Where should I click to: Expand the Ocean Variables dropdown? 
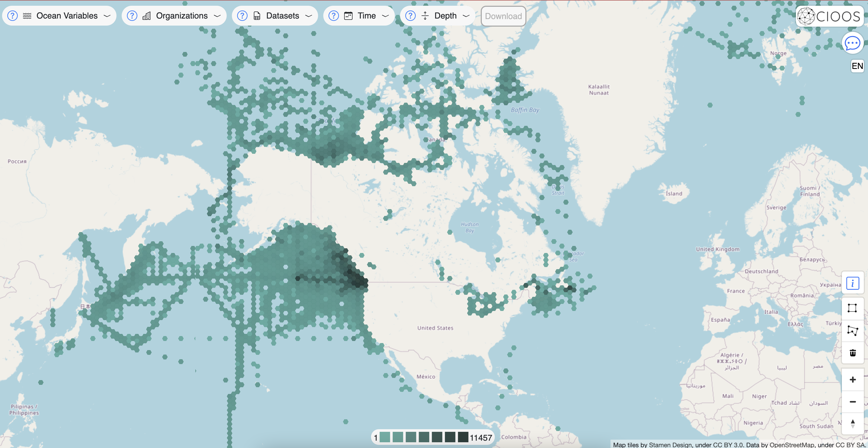pyautogui.click(x=107, y=16)
